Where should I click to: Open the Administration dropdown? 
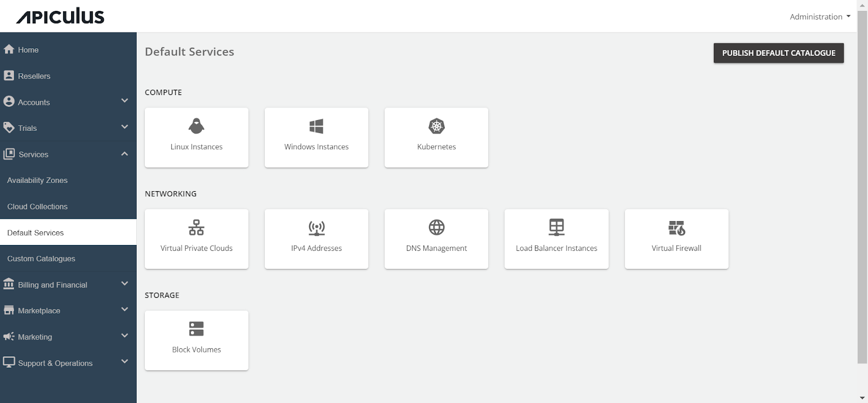tap(819, 17)
